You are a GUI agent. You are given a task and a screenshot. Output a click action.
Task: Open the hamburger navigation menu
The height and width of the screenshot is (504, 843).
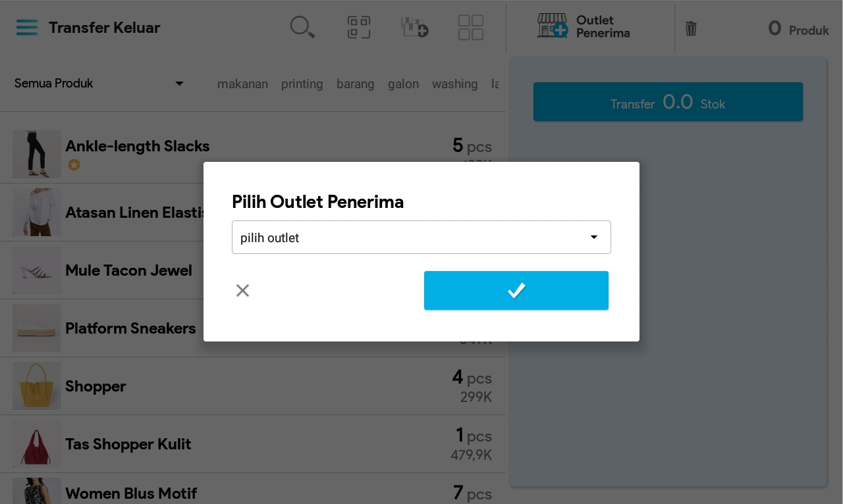(x=27, y=28)
